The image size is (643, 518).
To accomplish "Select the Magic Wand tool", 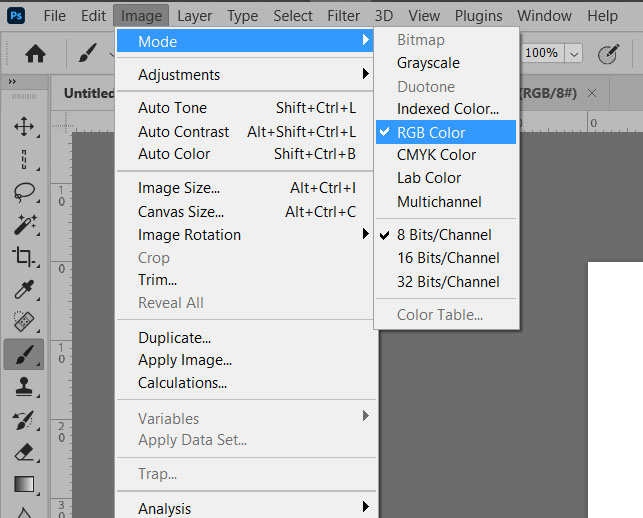I will [x=24, y=224].
